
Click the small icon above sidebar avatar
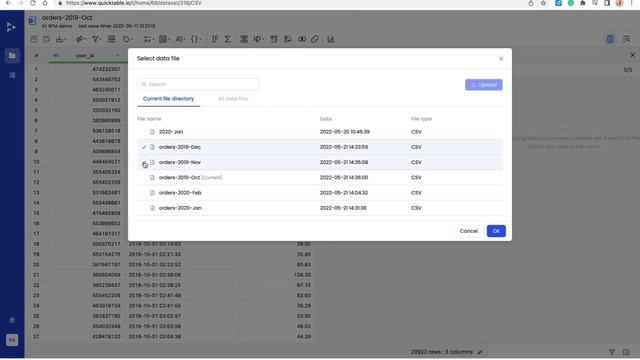tap(12, 320)
